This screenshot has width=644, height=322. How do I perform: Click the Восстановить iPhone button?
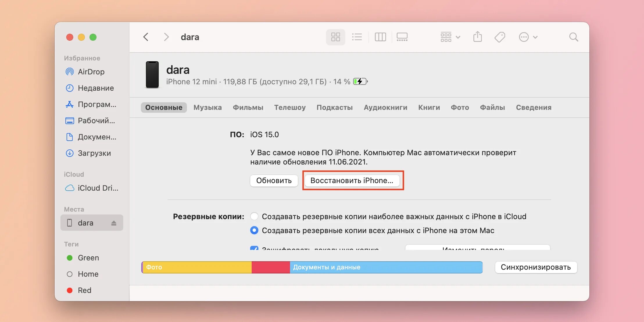(352, 180)
